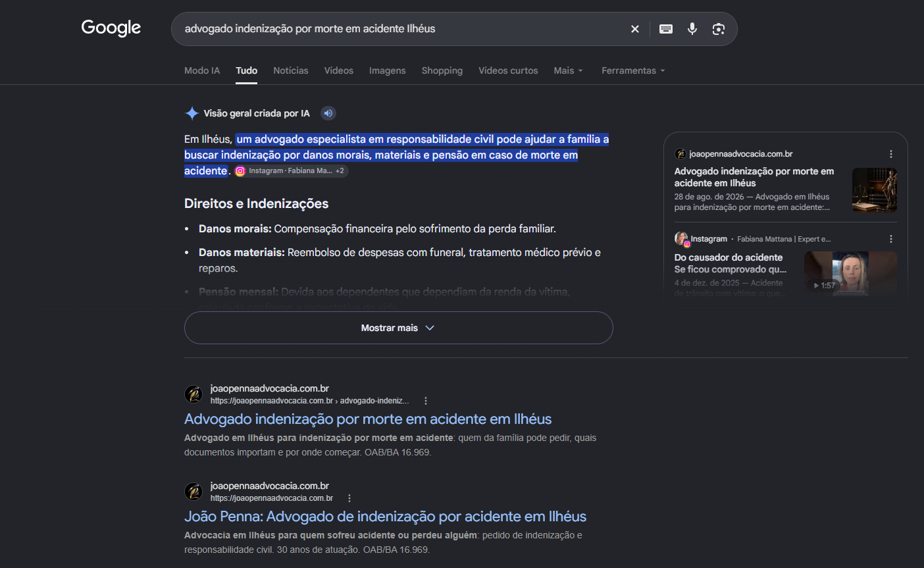Go to the Google logo homepage
Viewport: 924px width, 568px height.
click(x=111, y=28)
